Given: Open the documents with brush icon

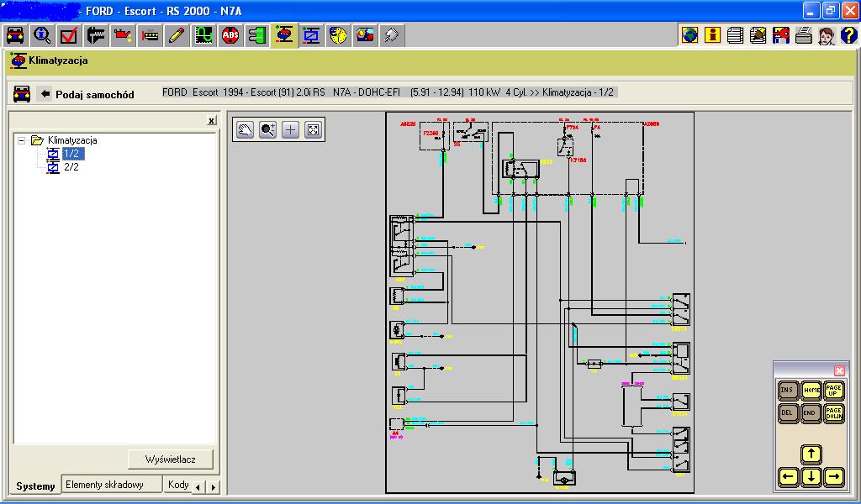Looking at the screenshot, I should (x=758, y=35).
